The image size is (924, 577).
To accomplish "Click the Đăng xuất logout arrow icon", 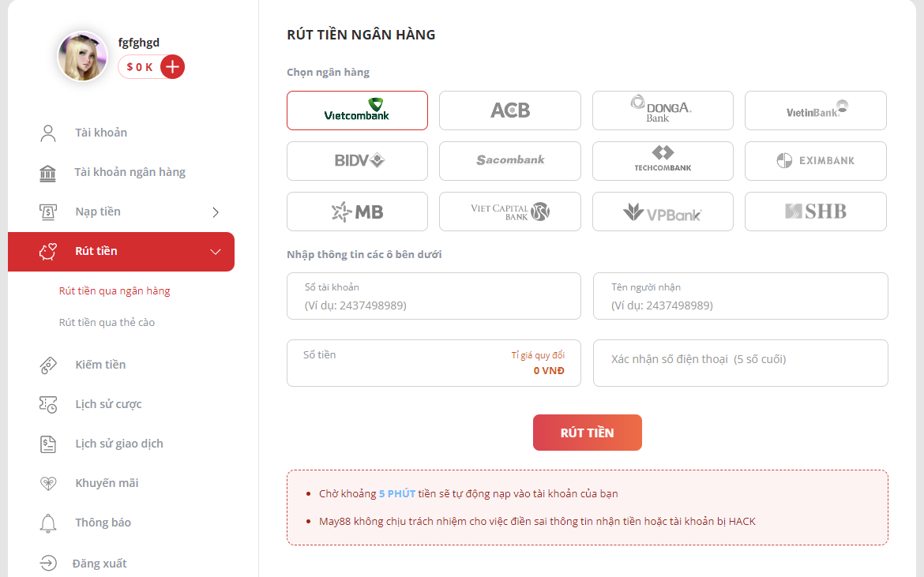I will coord(47,564).
